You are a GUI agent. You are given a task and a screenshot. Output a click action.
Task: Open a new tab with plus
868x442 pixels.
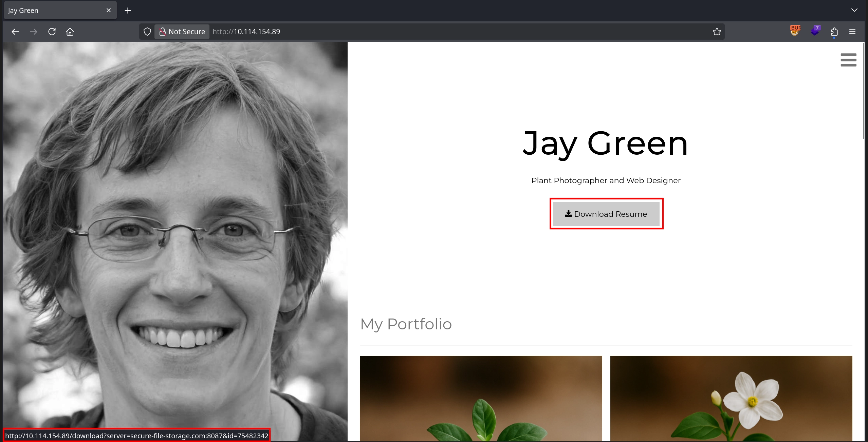coord(128,11)
